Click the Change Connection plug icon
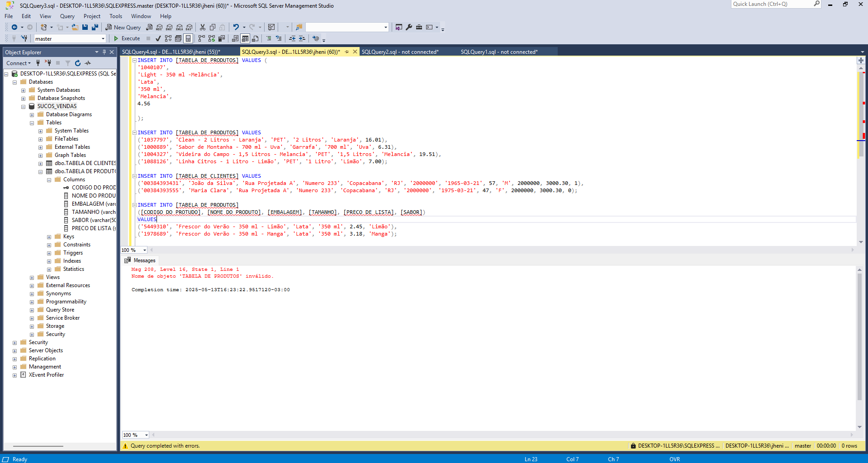 (24, 38)
